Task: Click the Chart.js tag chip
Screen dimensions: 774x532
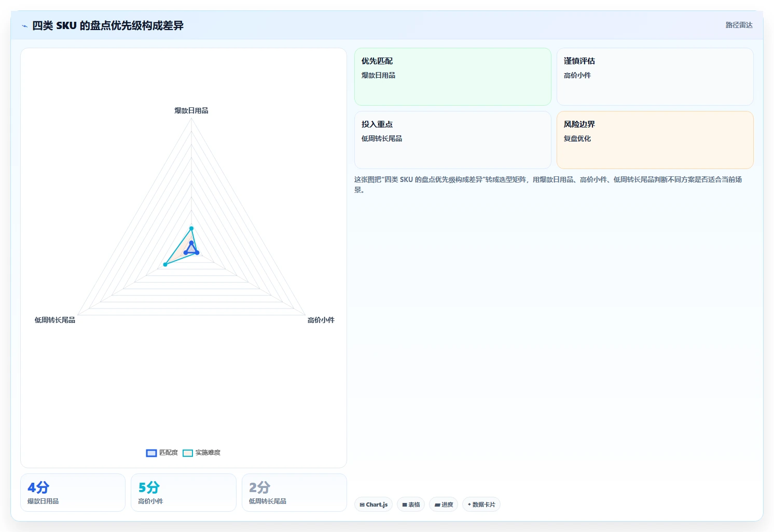Action: [374, 505]
